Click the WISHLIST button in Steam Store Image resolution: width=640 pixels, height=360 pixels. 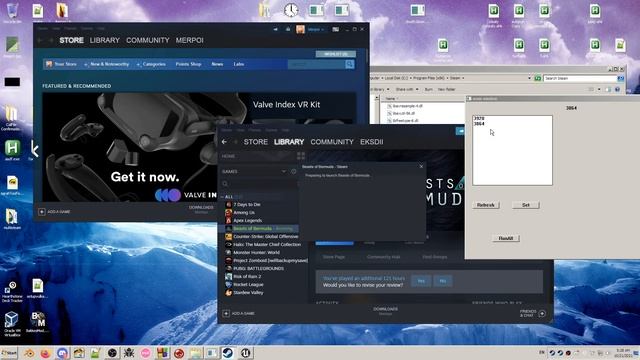click(336, 54)
